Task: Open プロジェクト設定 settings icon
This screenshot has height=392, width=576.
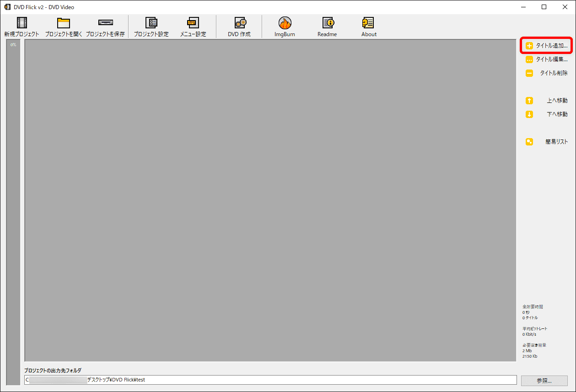Action: 151,23
